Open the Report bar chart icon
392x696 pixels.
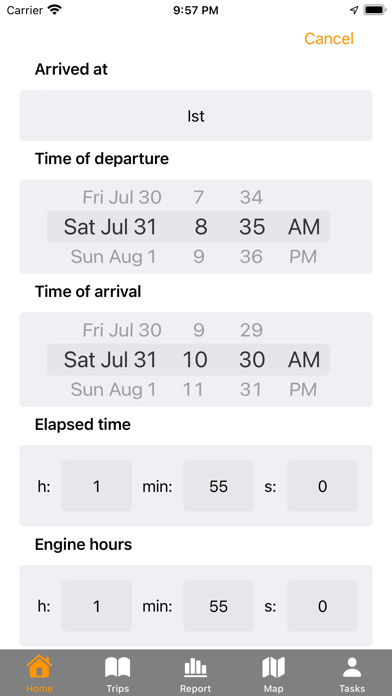[196, 667]
